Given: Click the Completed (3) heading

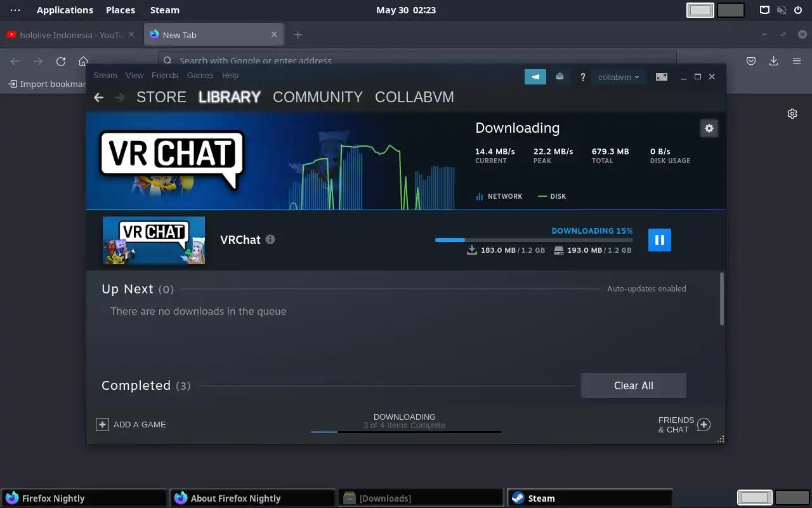Looking at the screenshot, I should (146, 385).
